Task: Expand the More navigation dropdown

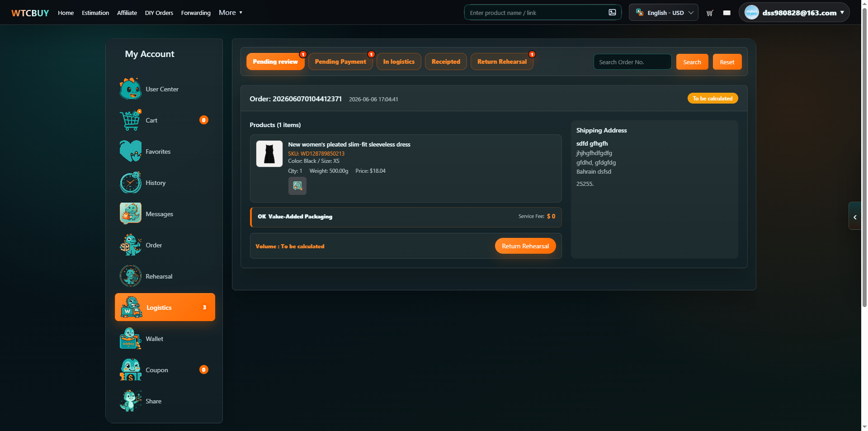Action: click(x=231, y=13)
